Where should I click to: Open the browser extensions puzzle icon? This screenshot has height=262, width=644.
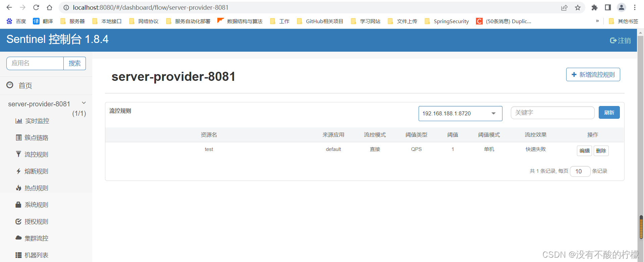pyautogui.click(x=594, y=7)
